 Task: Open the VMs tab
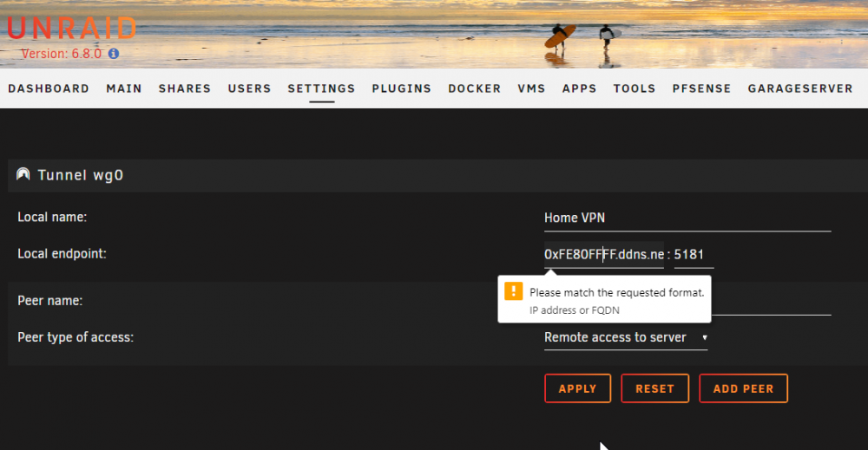point(531,88)
